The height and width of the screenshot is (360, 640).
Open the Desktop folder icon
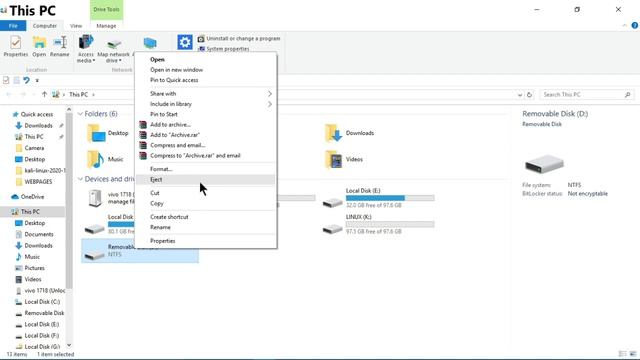point(96,133)
